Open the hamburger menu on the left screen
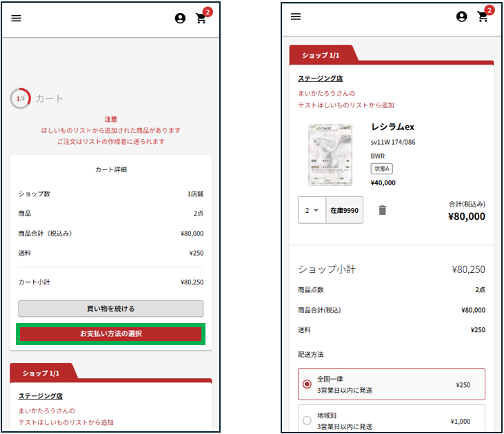This screenshot has height=434, width=504. pos(17,19)
